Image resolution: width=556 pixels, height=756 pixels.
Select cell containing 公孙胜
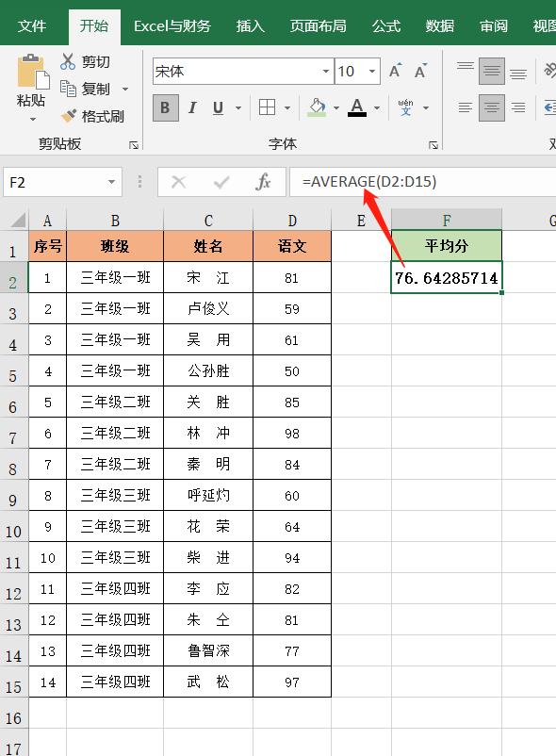(208, 370)
